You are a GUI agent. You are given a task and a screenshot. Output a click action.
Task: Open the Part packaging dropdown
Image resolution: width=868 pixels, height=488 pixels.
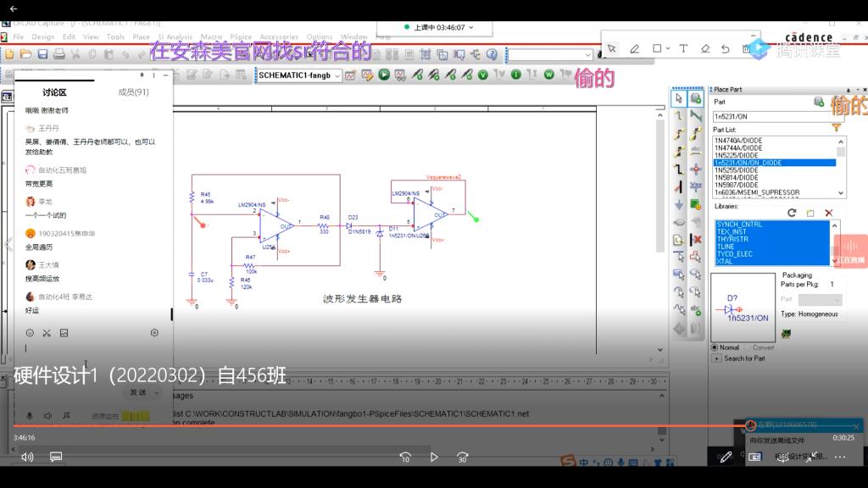pos(820,299)
